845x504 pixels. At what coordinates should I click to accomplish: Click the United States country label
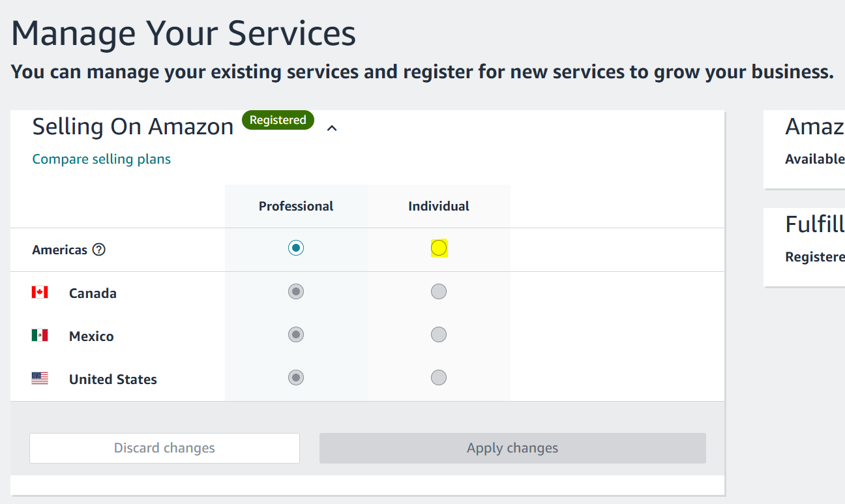(x=113, y=379)
